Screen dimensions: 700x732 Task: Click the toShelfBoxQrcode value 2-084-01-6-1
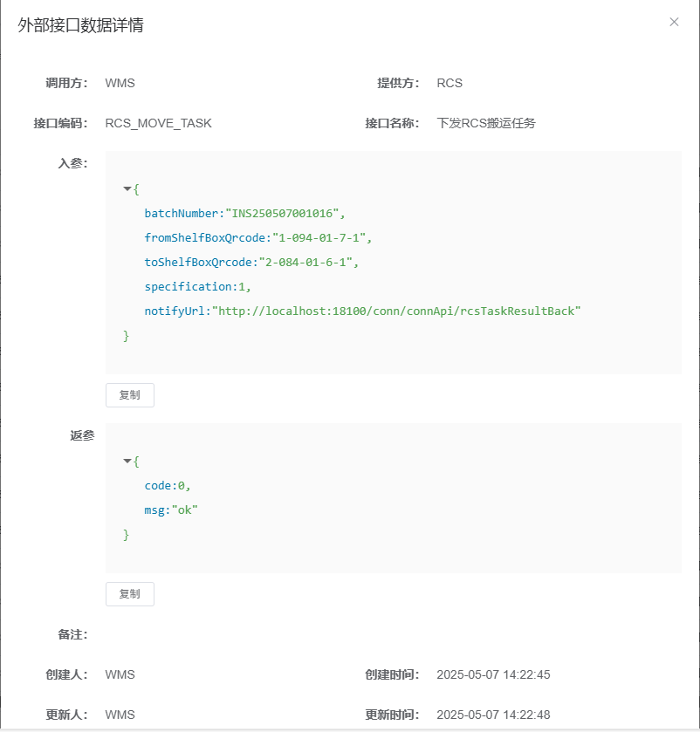305,262
